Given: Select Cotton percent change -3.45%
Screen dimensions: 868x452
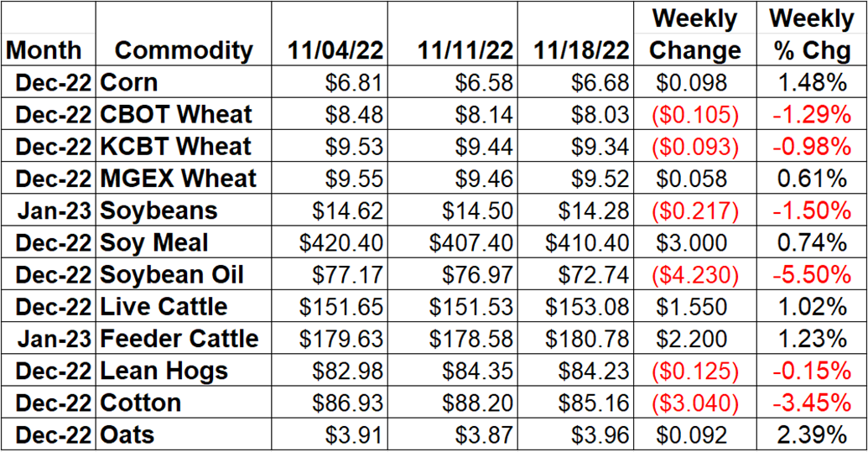Looking at the screenshot, I should (812, 403).
